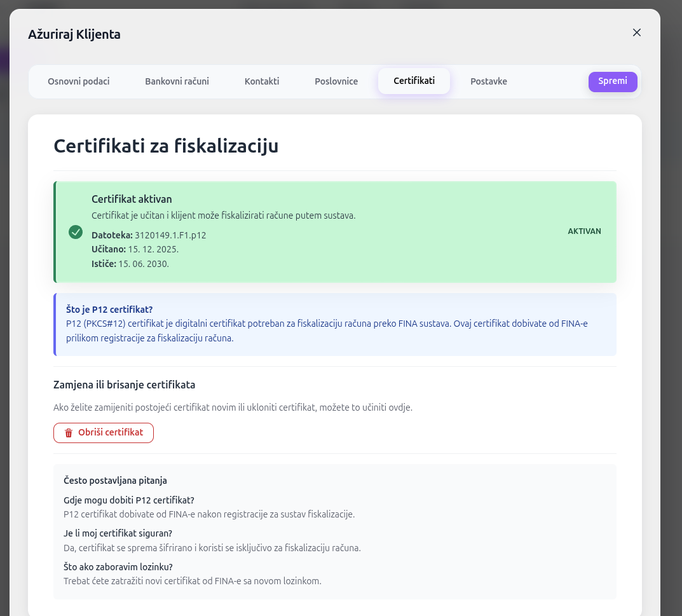Image resolution: width=682 pixels, height=616 pixels.
Task: Click the Učitano upload date line
Action: pyautogui.click(x=135, y=249)
